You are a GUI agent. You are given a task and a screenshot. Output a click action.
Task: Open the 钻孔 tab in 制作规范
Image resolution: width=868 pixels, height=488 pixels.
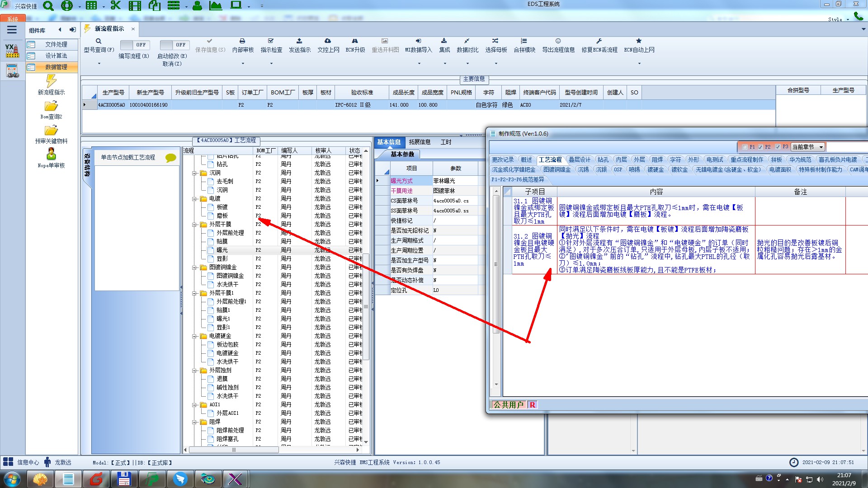tap(603, 160)
